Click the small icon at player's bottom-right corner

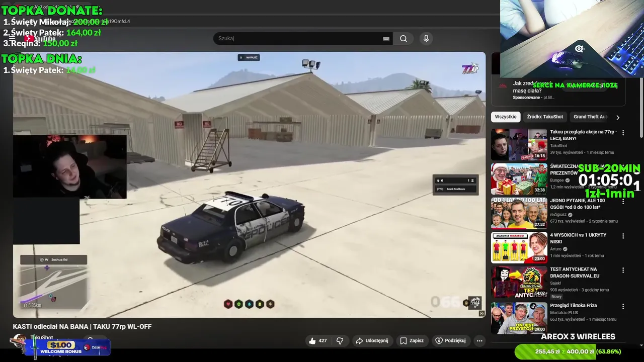coord(481,313)
